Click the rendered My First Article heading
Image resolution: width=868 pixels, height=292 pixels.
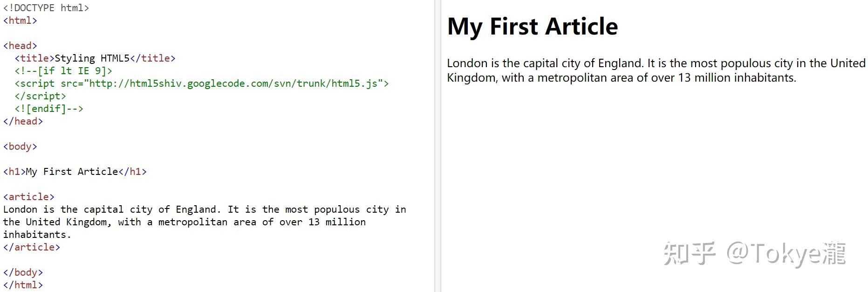tap(533, 27)
